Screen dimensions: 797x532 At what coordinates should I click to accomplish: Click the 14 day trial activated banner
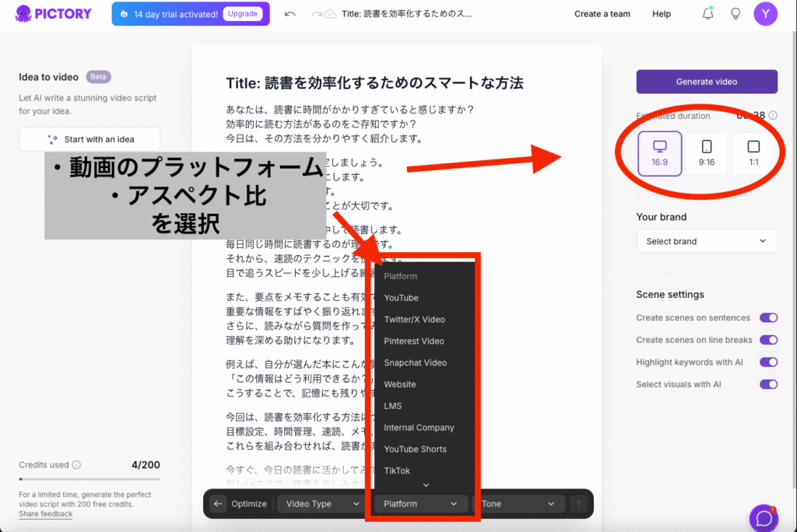click(x=191, y=14)
